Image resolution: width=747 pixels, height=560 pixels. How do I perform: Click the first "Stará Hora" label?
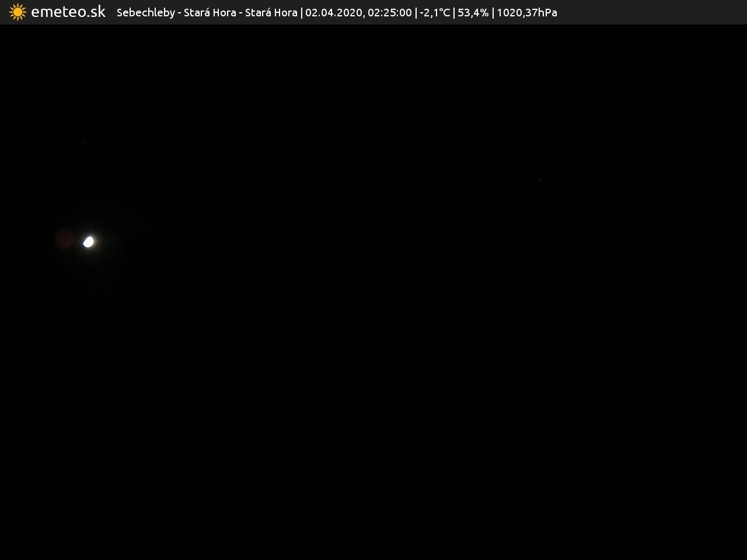[210, 13]
